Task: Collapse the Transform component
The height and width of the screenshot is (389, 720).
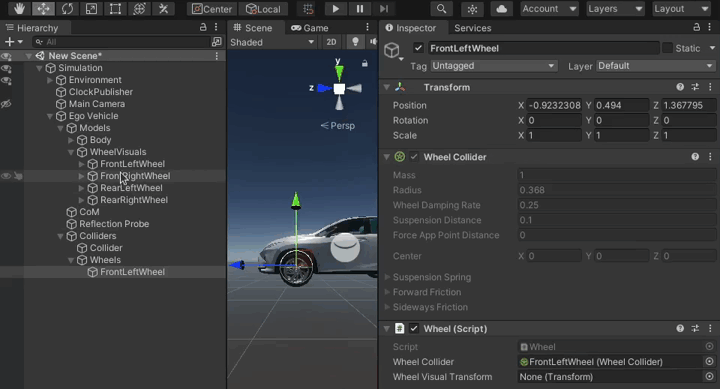Action: pyautogui.click(x=387, y=87)
